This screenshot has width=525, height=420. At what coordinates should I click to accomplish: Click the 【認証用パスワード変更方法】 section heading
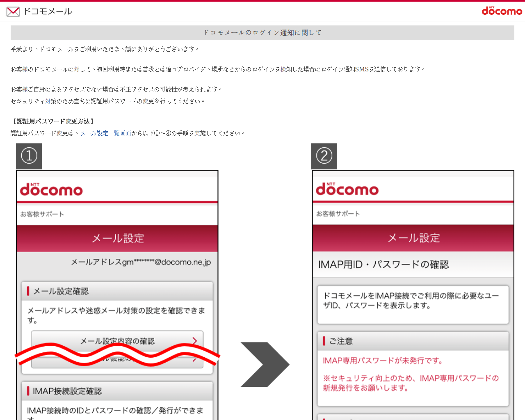[53, 121]
